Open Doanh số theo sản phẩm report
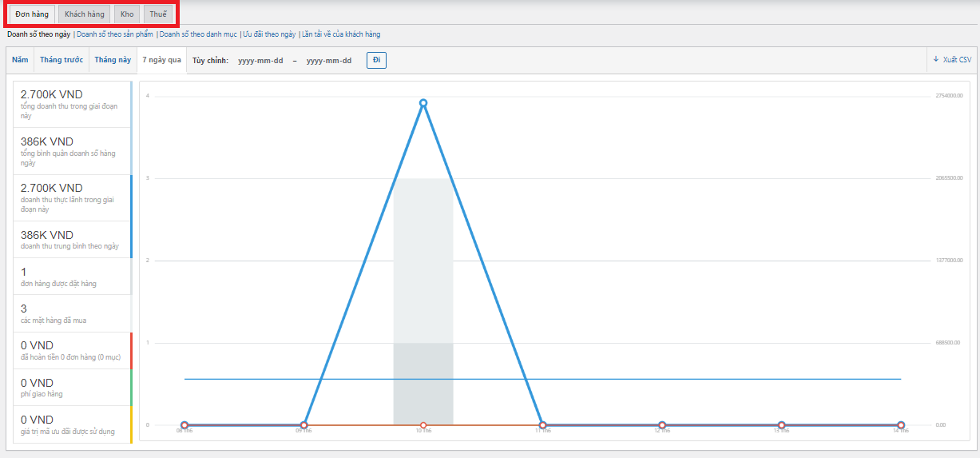The height and width of the screenshot is (458, 980). click(115, 34)
